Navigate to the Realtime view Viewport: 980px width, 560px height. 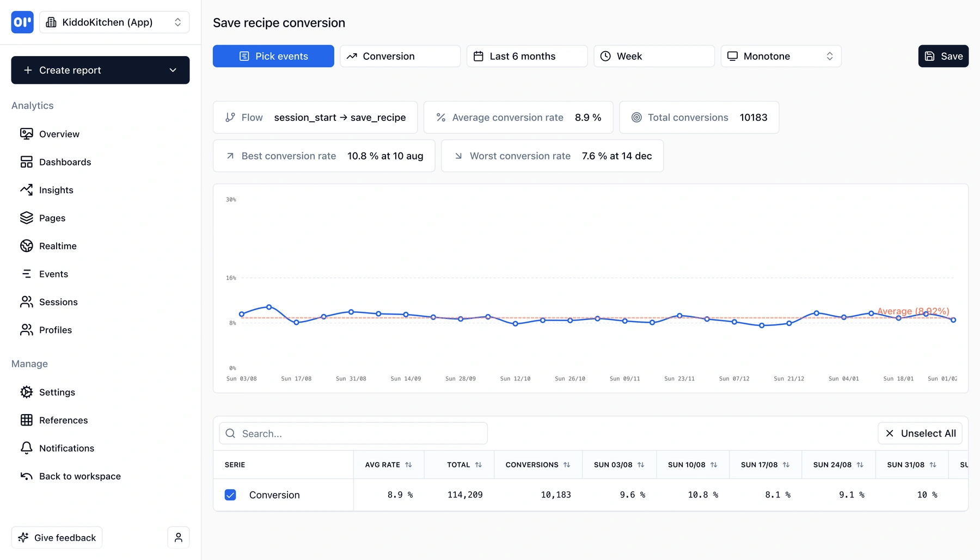58,245
